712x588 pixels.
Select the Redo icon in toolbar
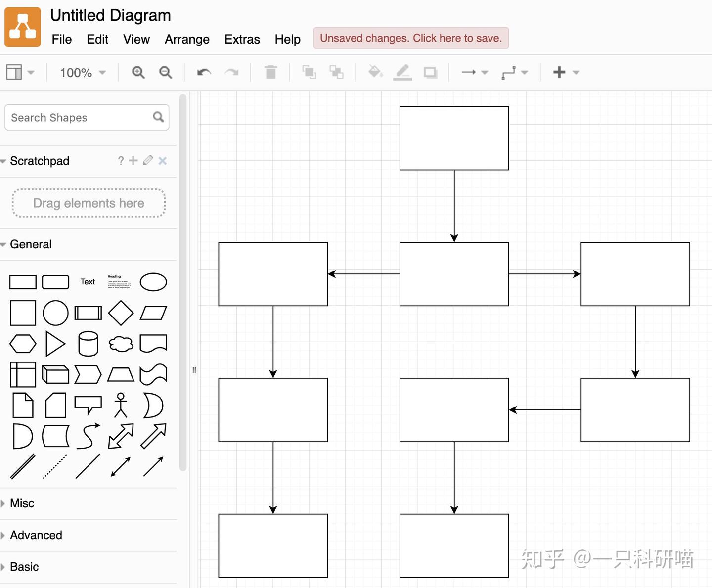[232, 72]
